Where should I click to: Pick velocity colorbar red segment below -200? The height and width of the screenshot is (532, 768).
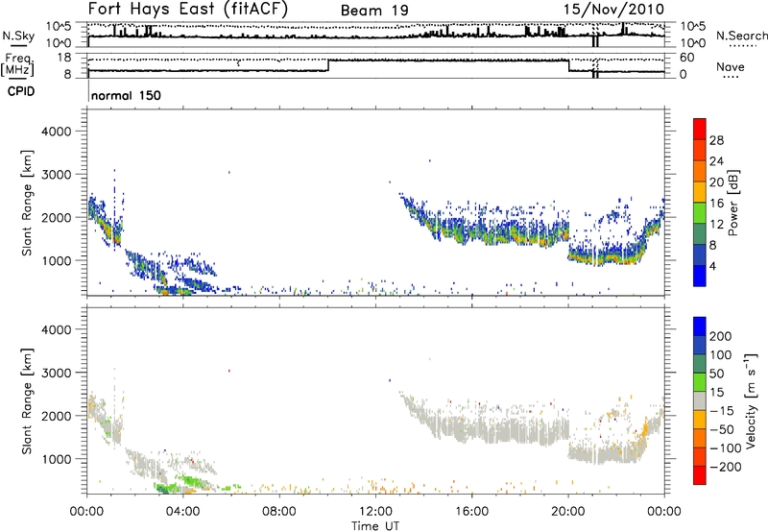point(700,475)
